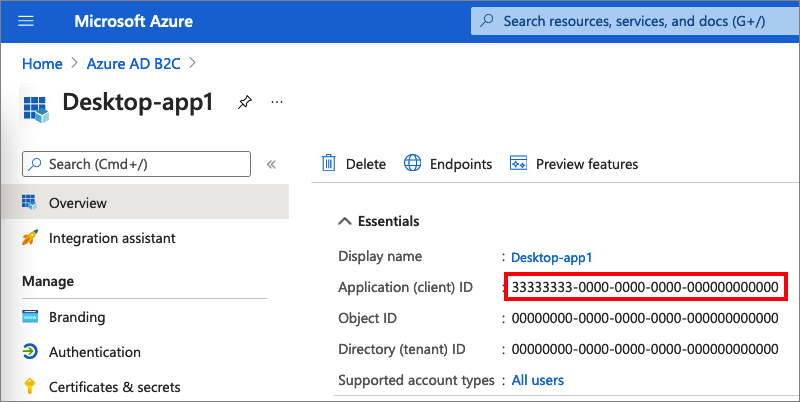Open the All users account types link
Image resolution: width=800 pixels, height=402 pixels.
pyautogui.click(x=537, y=380)
